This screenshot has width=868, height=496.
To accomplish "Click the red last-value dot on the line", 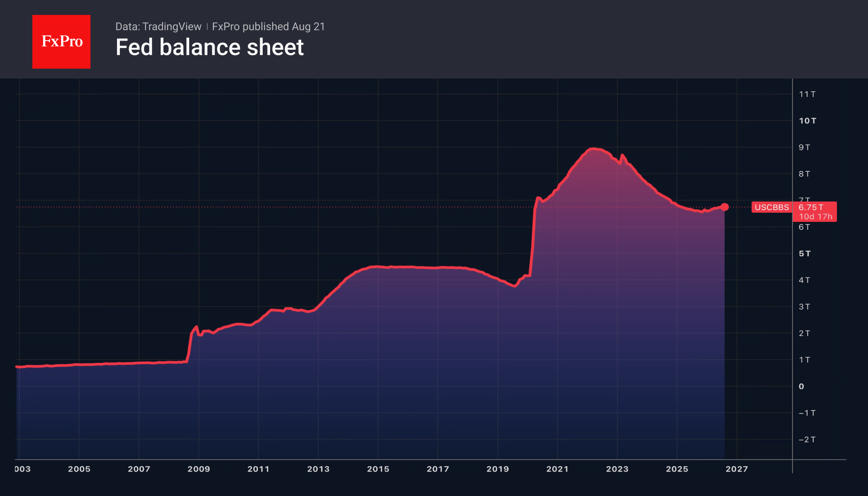I will tap(724, 207).
